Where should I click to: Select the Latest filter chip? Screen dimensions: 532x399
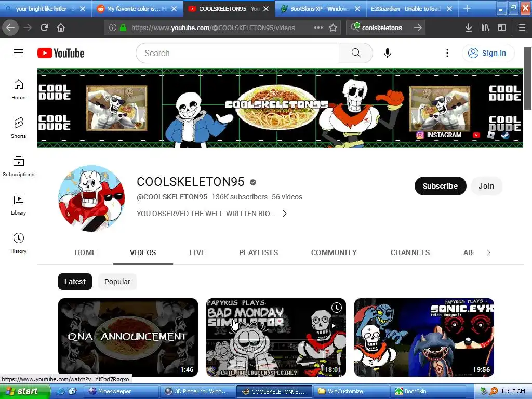tap(75, 282)
